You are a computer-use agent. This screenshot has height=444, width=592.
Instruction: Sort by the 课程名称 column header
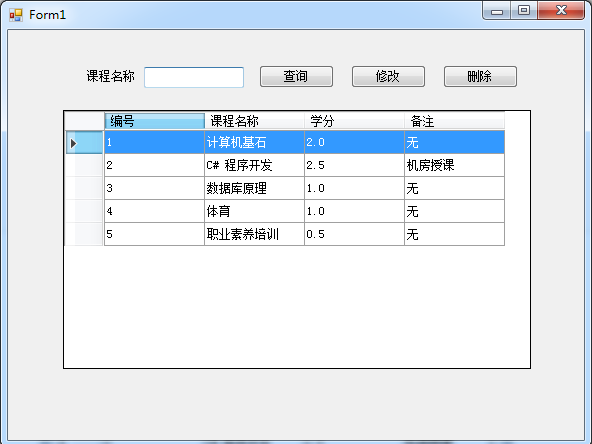click(254, 121)
